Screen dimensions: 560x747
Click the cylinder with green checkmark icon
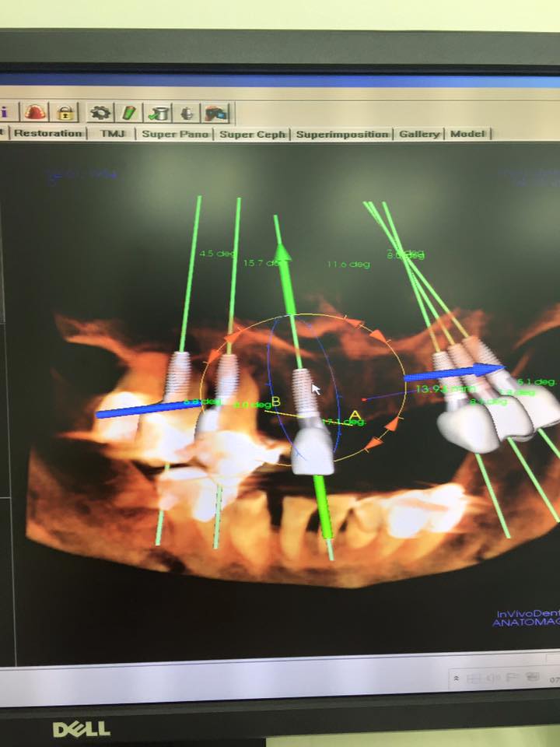(159, 114)
